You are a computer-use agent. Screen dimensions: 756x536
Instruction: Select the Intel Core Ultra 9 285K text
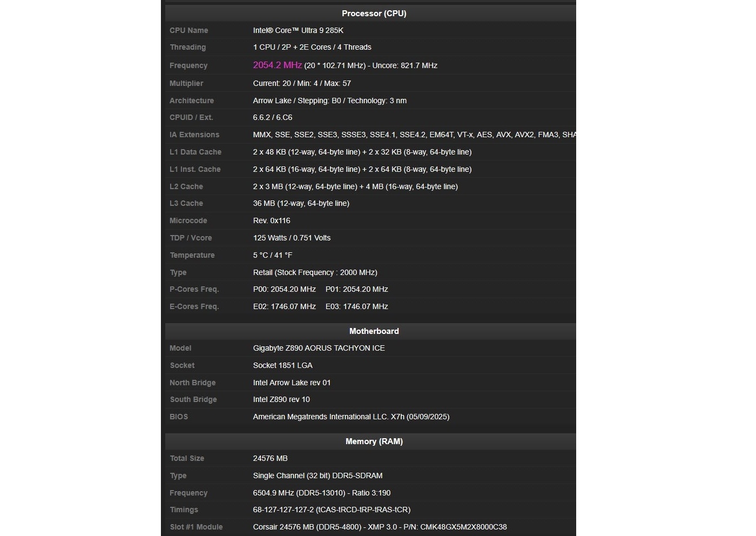[x=298, y=31]
